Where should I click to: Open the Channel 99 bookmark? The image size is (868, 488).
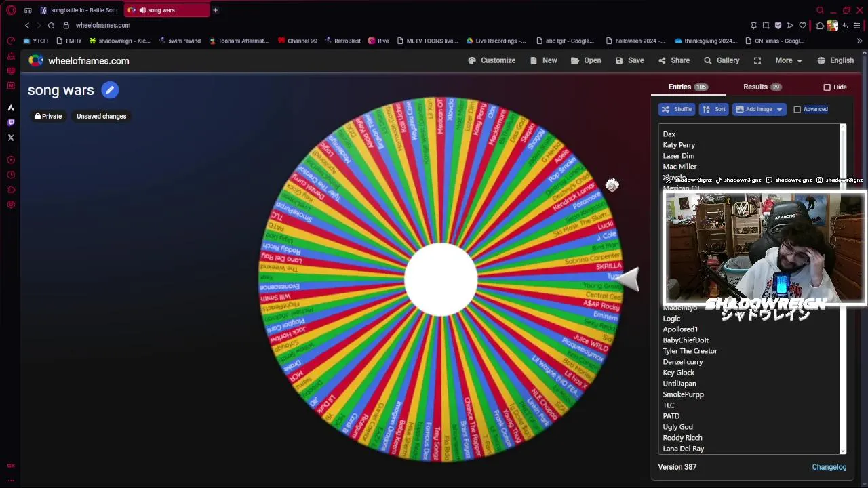(x=297, y=41)
